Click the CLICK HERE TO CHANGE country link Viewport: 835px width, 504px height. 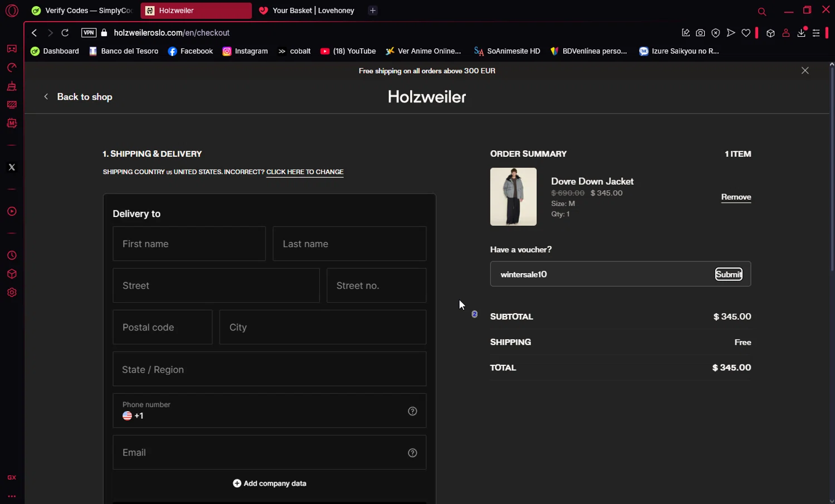[x=305, y=172]
